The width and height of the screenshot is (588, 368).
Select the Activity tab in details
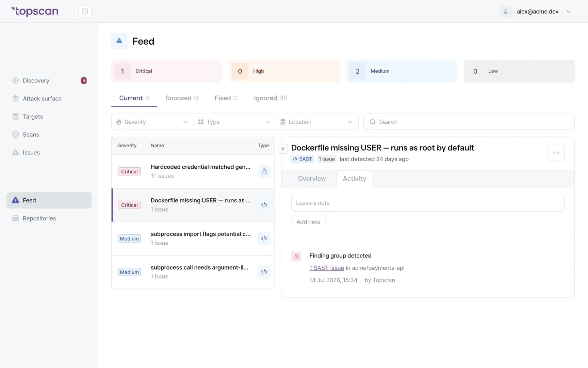(x=355, y=179)
